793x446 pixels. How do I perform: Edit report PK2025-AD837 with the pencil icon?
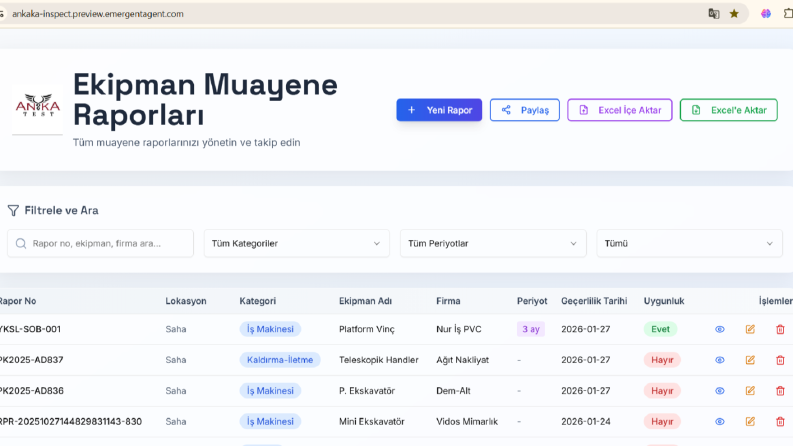click(750, 360)
